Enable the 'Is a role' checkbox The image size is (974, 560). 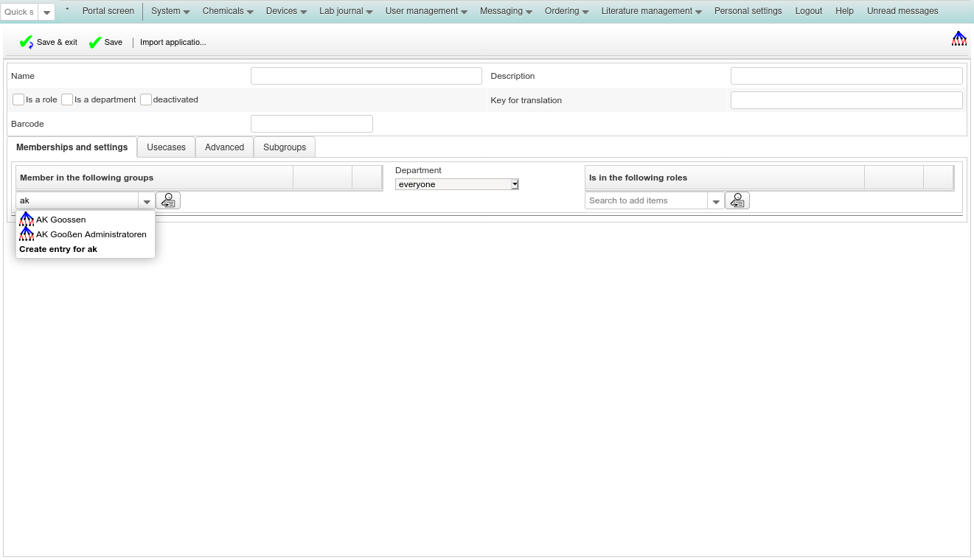click(18, 99)
